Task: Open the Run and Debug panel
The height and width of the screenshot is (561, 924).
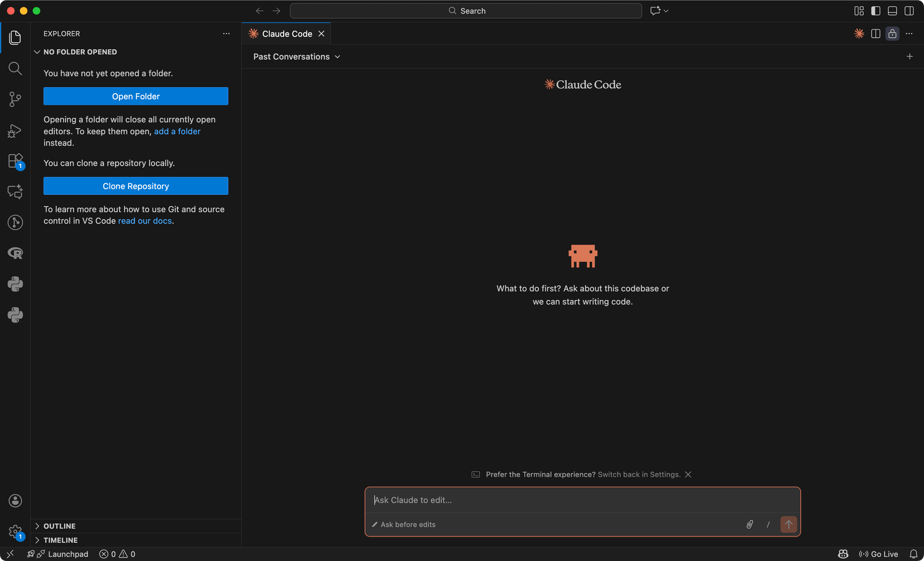Action: coord(15,131)
